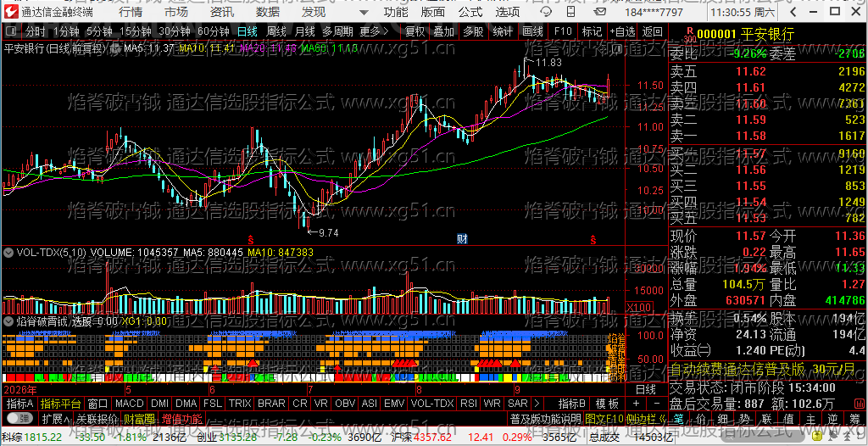Expand the 扩展 panel

coord(55,418)
